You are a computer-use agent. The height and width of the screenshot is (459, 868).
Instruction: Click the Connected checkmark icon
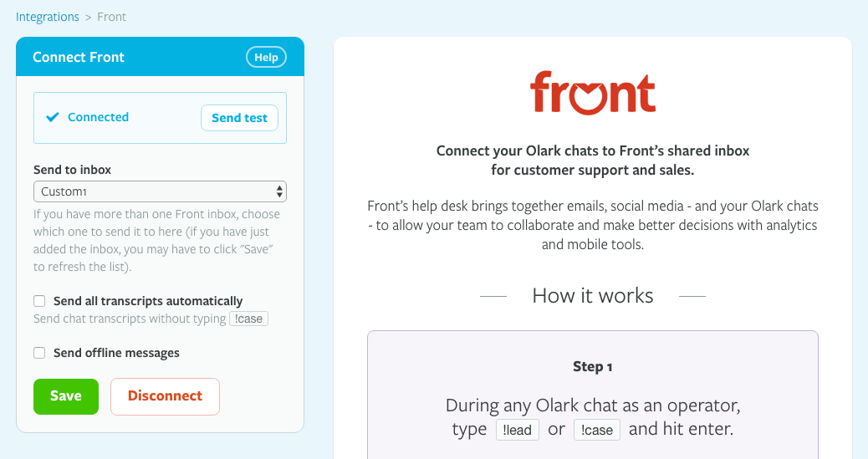pos(53,117)
